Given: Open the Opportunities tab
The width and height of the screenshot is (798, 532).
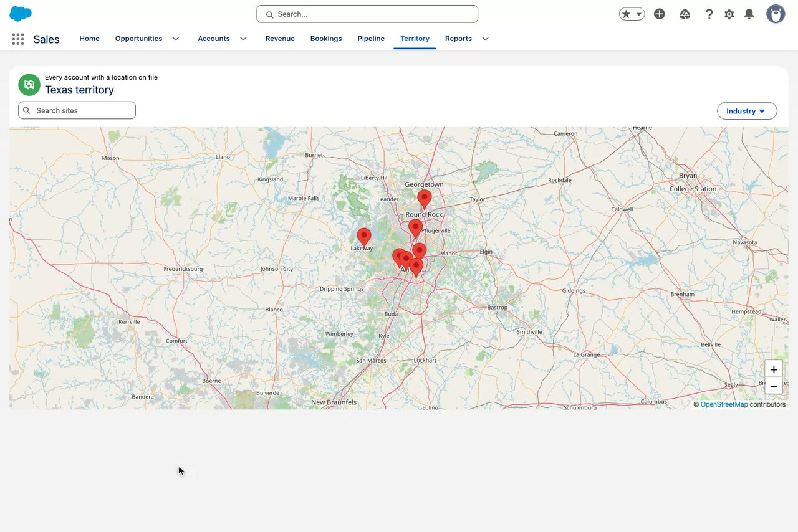Looking at the screenshot, I should (138, 39).
